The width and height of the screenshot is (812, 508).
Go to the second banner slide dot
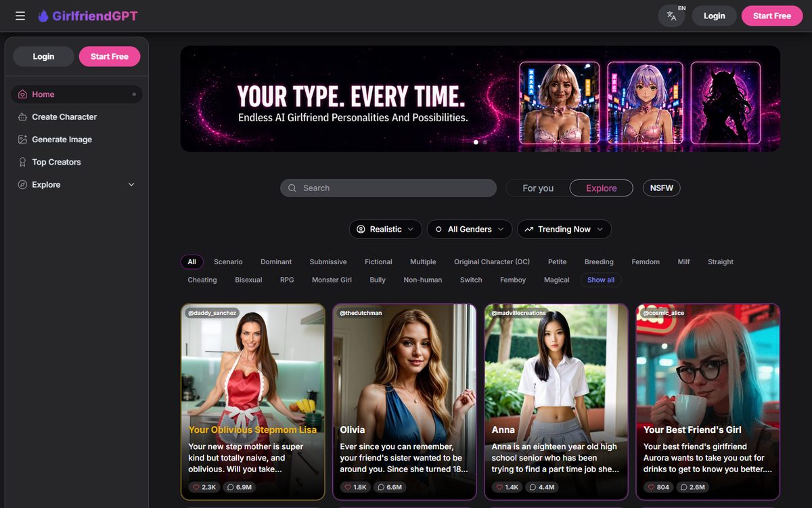click(485, 142)
